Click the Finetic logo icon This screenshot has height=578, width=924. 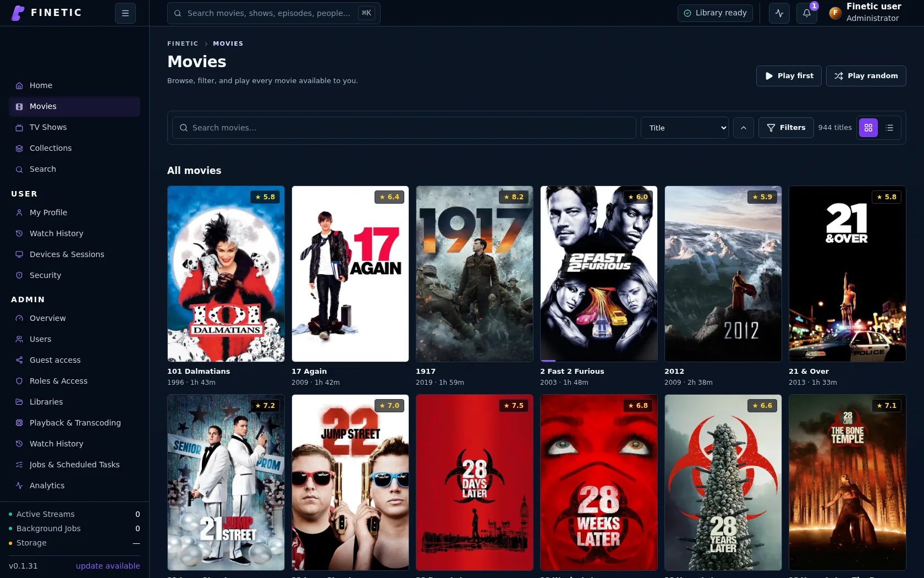18,13
